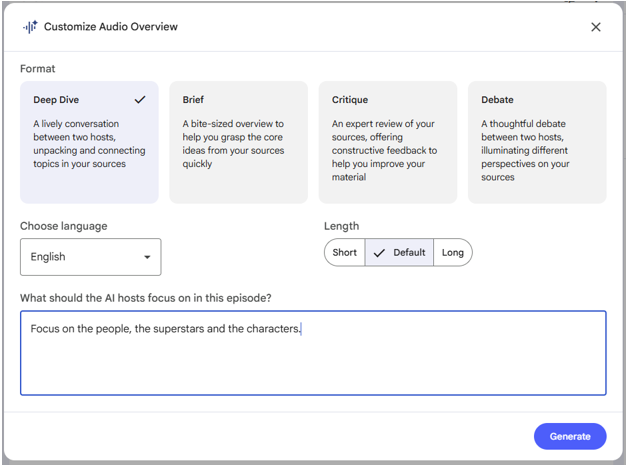Click the Format section label
629x465 pixels.
click(x=38, y=69)
